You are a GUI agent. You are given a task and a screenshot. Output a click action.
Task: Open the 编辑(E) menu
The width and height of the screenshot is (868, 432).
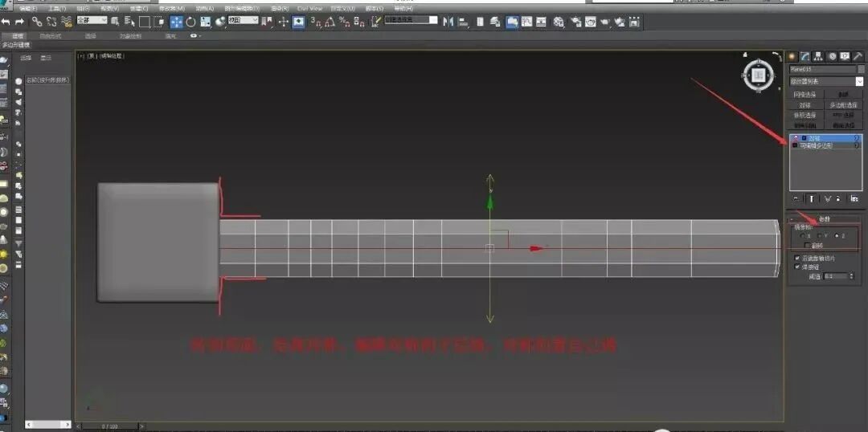pos(28,9)
